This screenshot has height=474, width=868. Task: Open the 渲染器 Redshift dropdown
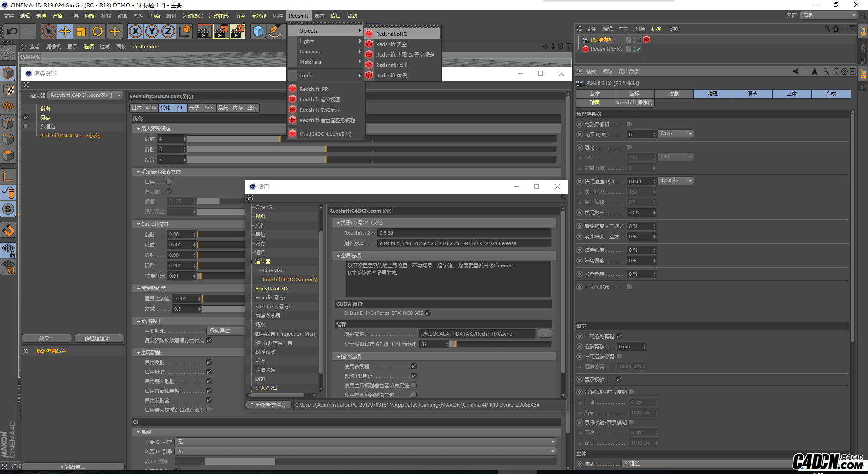[x=85, y=95]
